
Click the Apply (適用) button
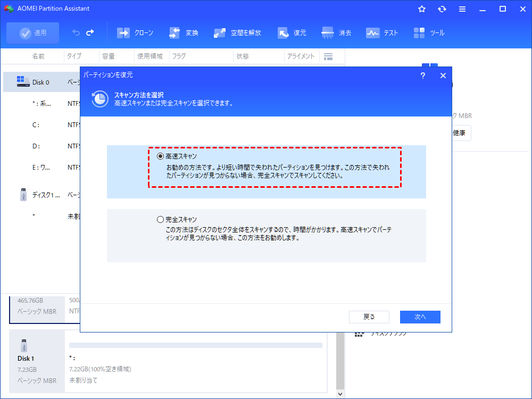(x=32, y=33)
